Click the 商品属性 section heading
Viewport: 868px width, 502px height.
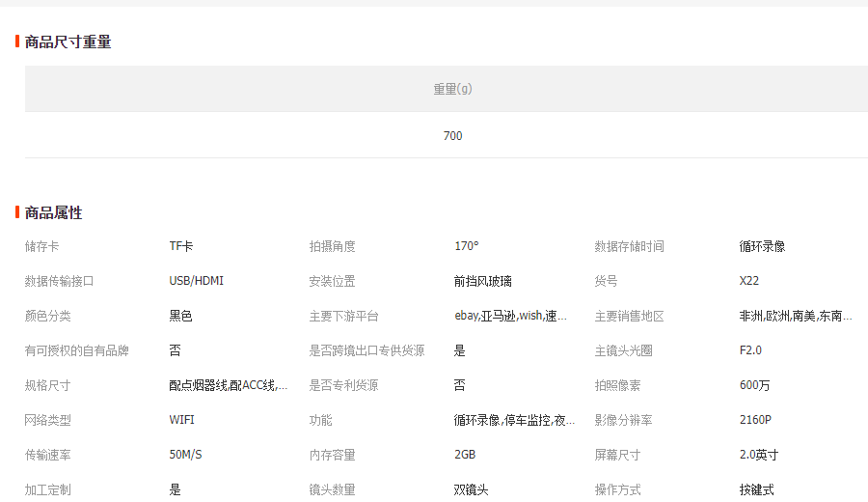click(53, 212)
